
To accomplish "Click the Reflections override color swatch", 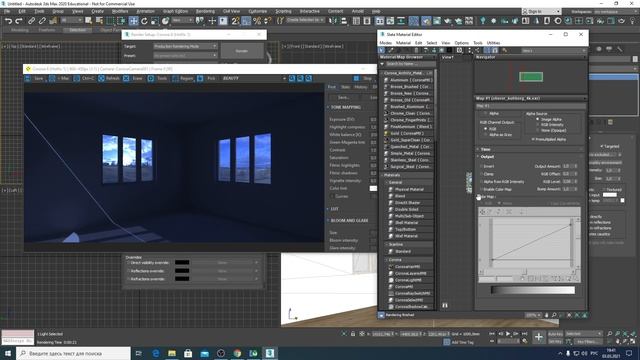I will [182, 271].
